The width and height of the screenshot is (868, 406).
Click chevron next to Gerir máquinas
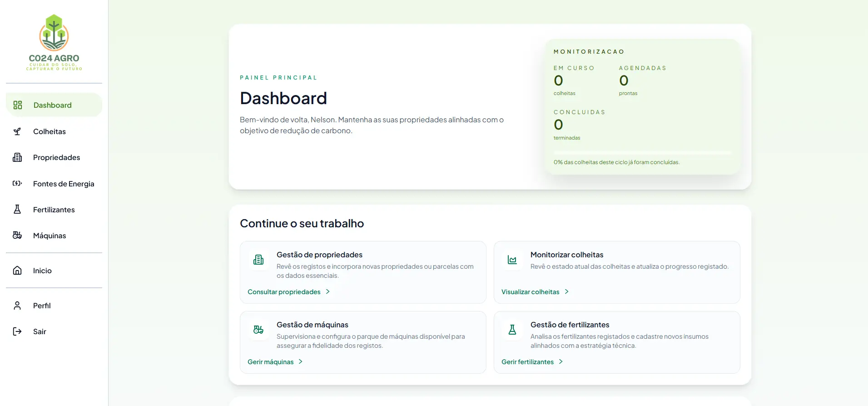pyautogui.click(x=301, y=361)
